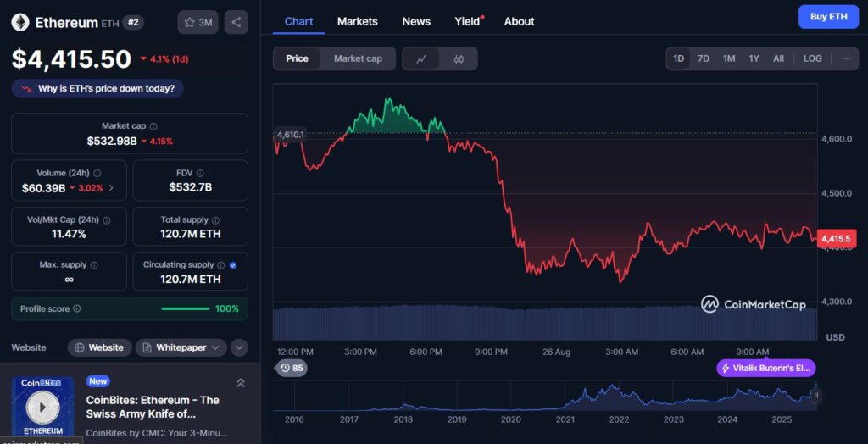Open Vitalik Buterin's event marker
This screenshot has width=868, height=444.
coord(766,368)
